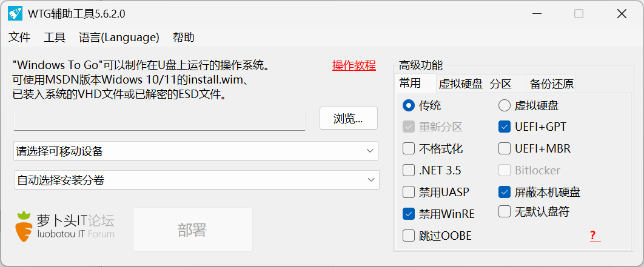Open the 自动选择安装分卷 dropdown
This screenshot has width=644, height=267.
(x=196, y=180)
